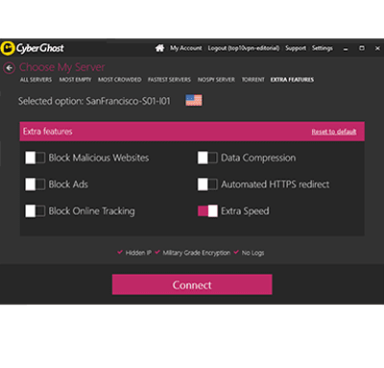This screenshot has width=384, height=368.
Task: Turn on Automated HTTPS redirect toggle
Action: point(207,184)
